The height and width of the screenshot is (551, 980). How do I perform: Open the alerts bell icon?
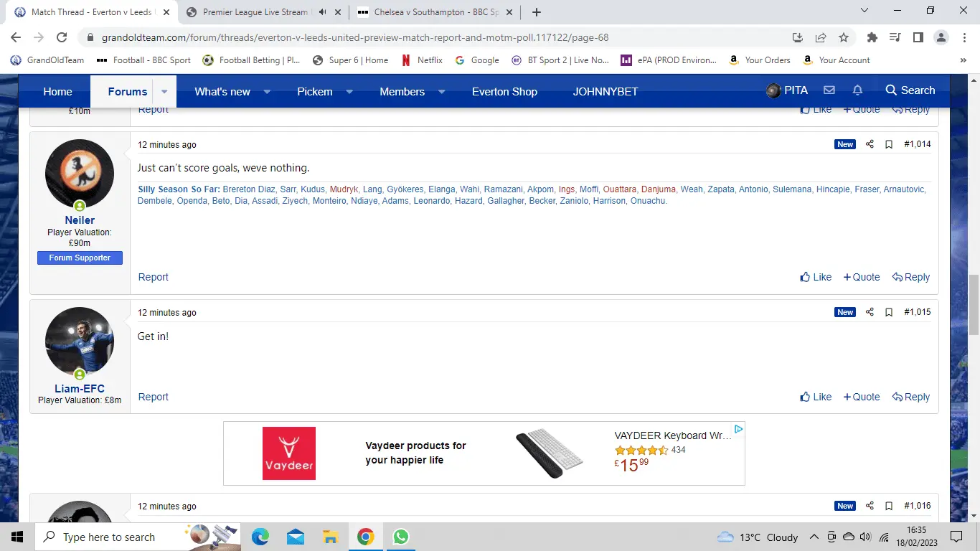(857, 90)
